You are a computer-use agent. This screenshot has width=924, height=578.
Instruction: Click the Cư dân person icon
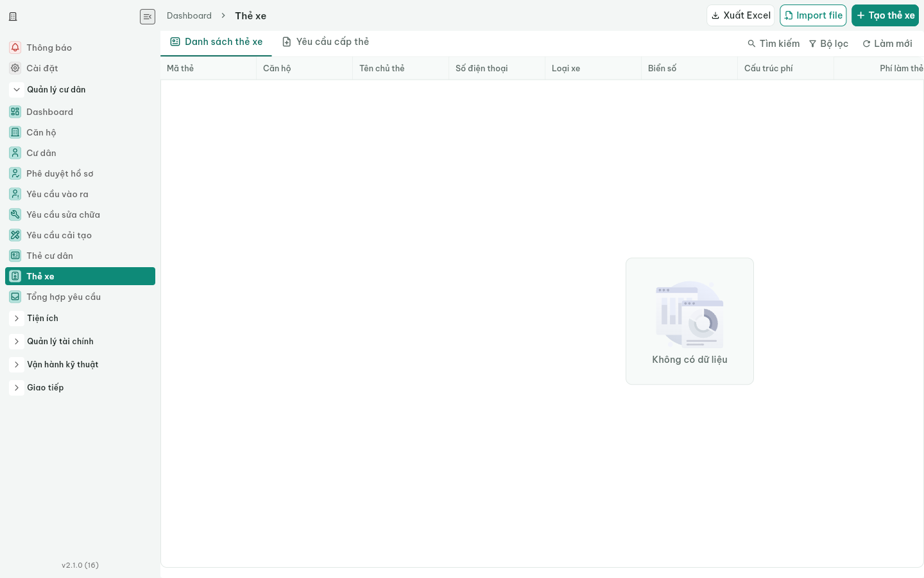pyautogui.click(x=15, y=153)
